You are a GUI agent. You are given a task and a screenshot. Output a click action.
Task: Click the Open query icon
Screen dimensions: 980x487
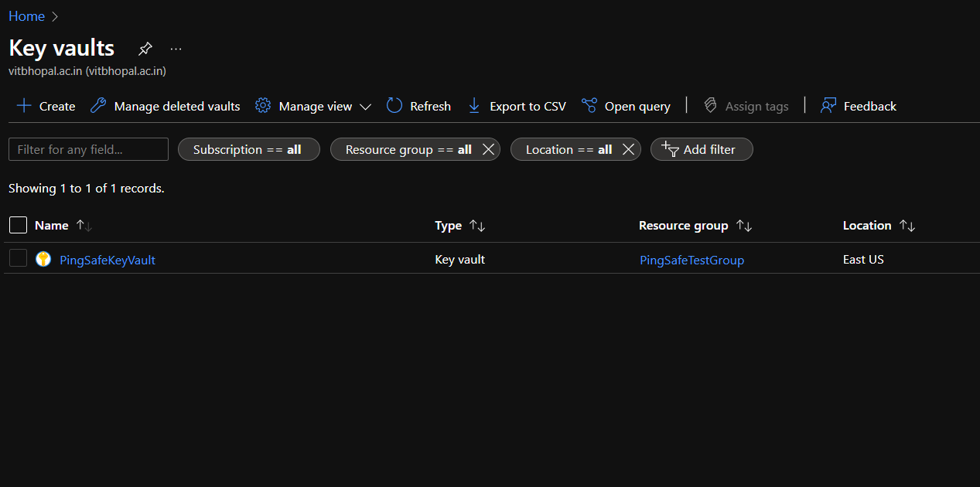click(589, 106)
